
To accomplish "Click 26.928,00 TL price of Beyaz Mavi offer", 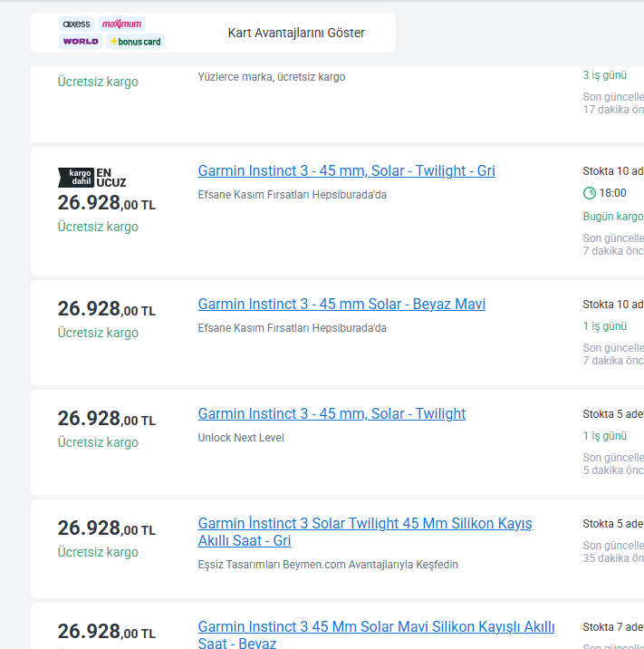I will (107, 309).
